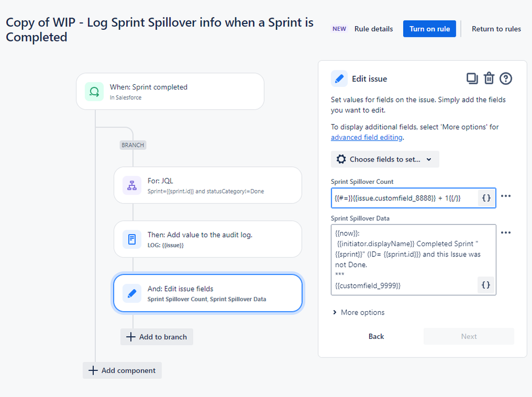Open Choose fields to set dropdown
This screenshot has height=397, width=532.
point(384,159)
